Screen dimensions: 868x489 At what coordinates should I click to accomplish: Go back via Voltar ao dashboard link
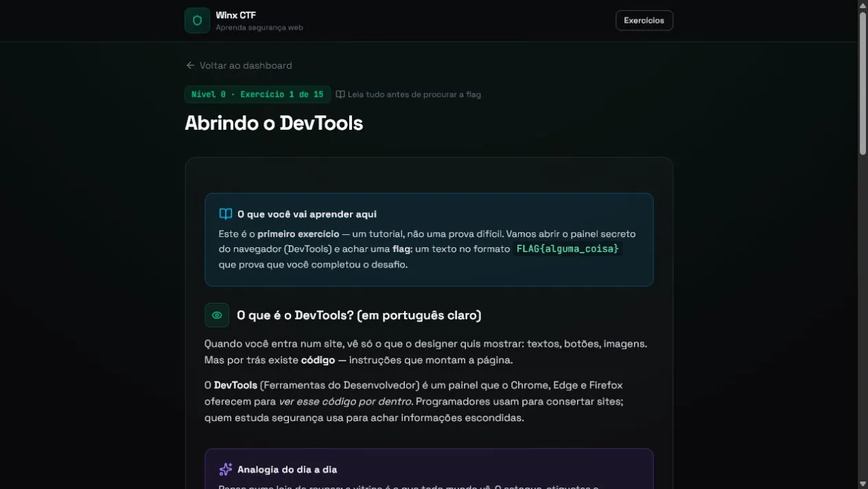tap(239, 65)
